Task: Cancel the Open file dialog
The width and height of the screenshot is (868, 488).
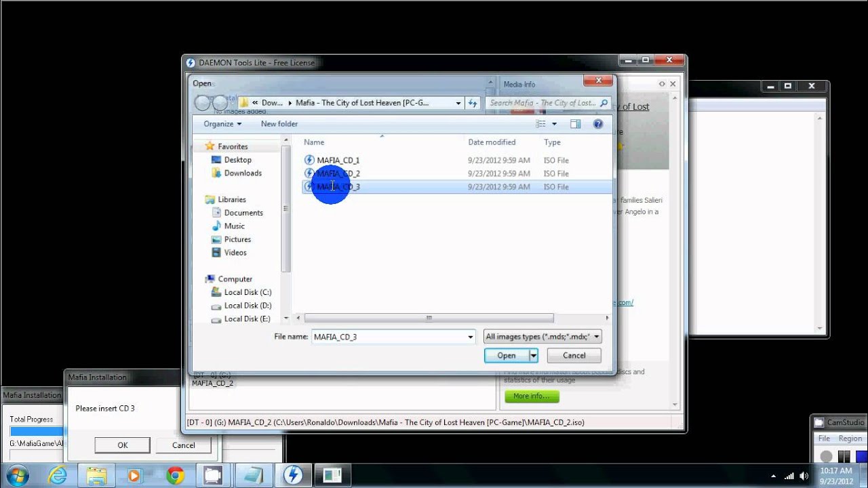Action: [x=574, y=355]
